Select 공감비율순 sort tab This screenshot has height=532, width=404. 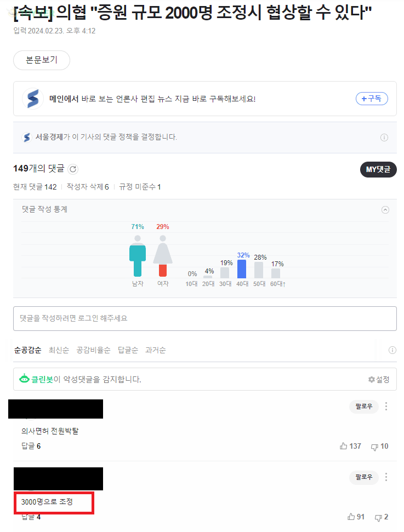coord(93,350)
